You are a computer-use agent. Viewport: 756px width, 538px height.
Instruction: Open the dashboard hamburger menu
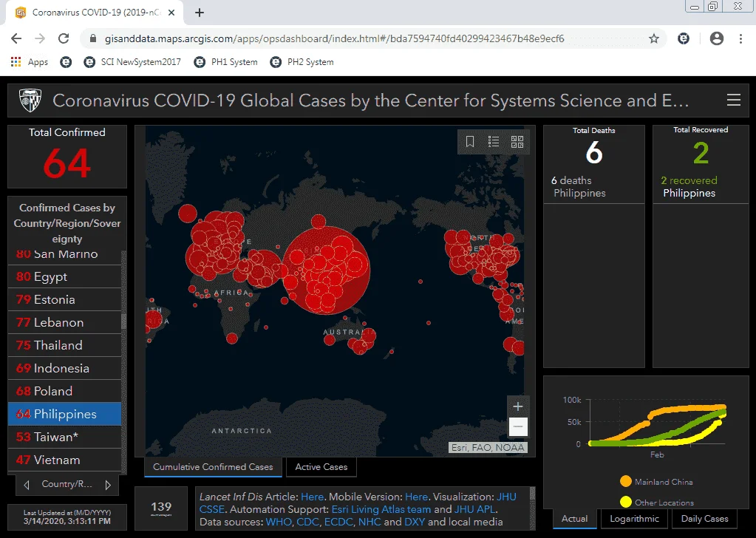pyautogui.click(x=733, y=100)
